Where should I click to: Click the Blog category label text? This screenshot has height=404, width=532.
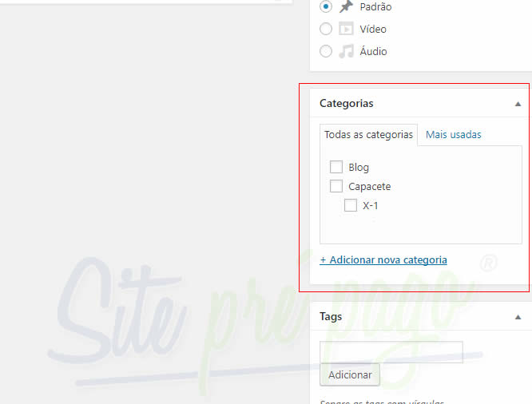pos(359,168)
